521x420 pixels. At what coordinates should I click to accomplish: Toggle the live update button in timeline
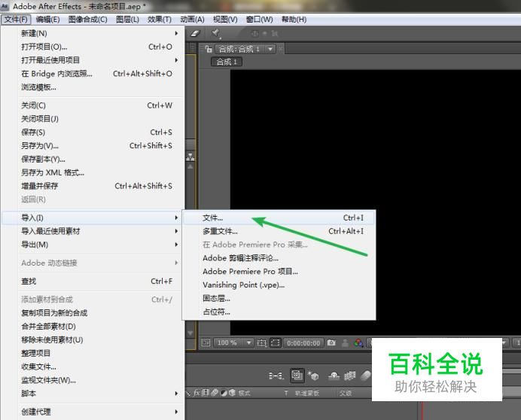[297, 376]
